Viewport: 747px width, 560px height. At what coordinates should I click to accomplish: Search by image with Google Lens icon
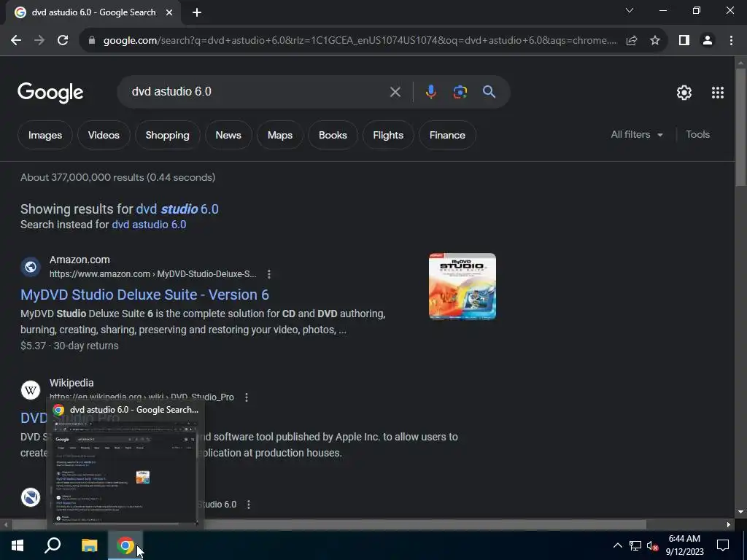(x=460, y=92)
